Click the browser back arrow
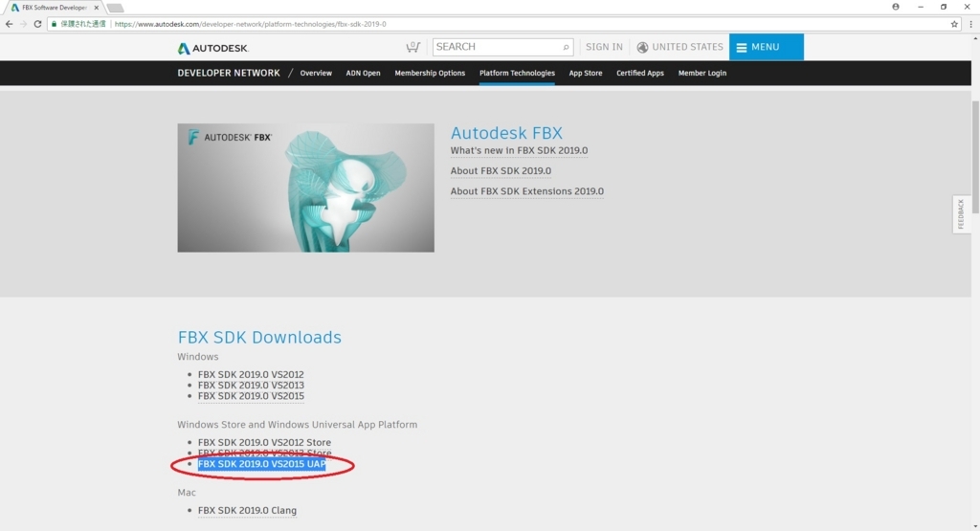Screen dimensions: 980x531 pyautogui.click(x=9, y=24)
